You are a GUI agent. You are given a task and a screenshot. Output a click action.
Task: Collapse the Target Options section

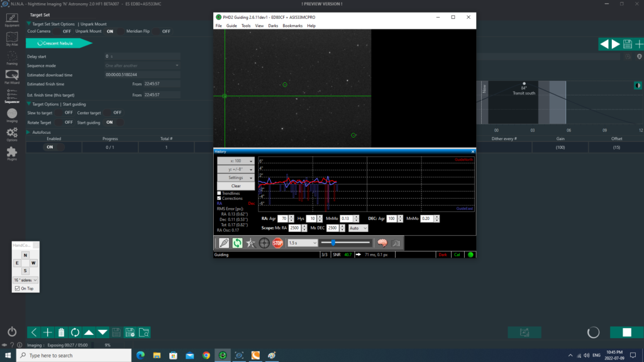pos(29,104)
